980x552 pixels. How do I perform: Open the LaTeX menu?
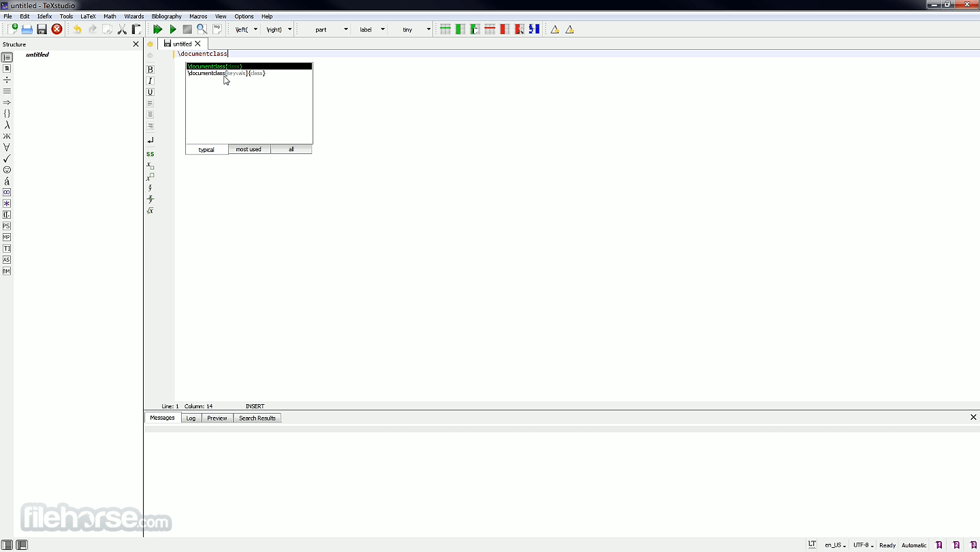point(88,16)
